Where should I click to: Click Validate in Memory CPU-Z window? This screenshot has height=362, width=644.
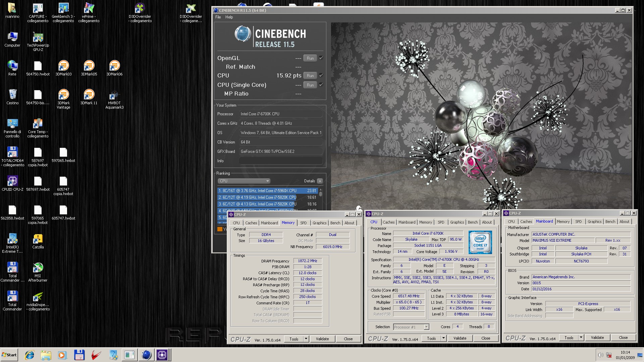pyautogui.click(x=322, y=339)
